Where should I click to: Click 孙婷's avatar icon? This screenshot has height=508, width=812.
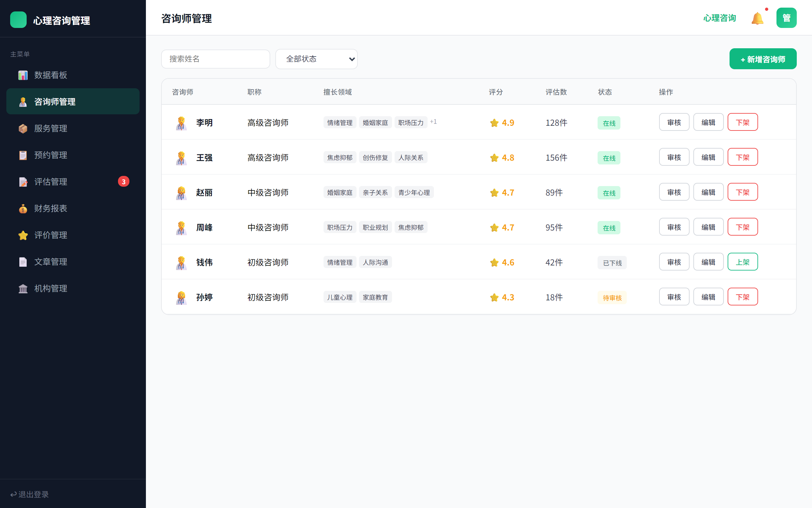coord(181,298)
